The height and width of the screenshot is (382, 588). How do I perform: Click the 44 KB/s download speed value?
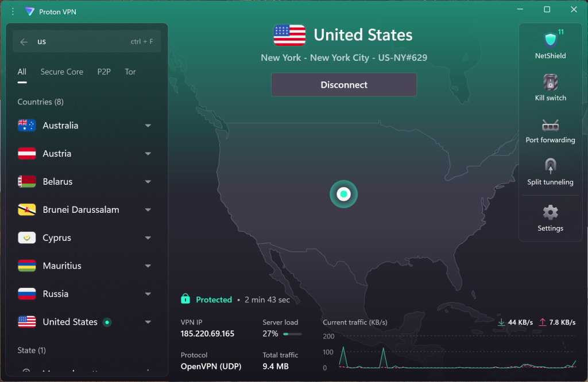[x=520, y=322]
